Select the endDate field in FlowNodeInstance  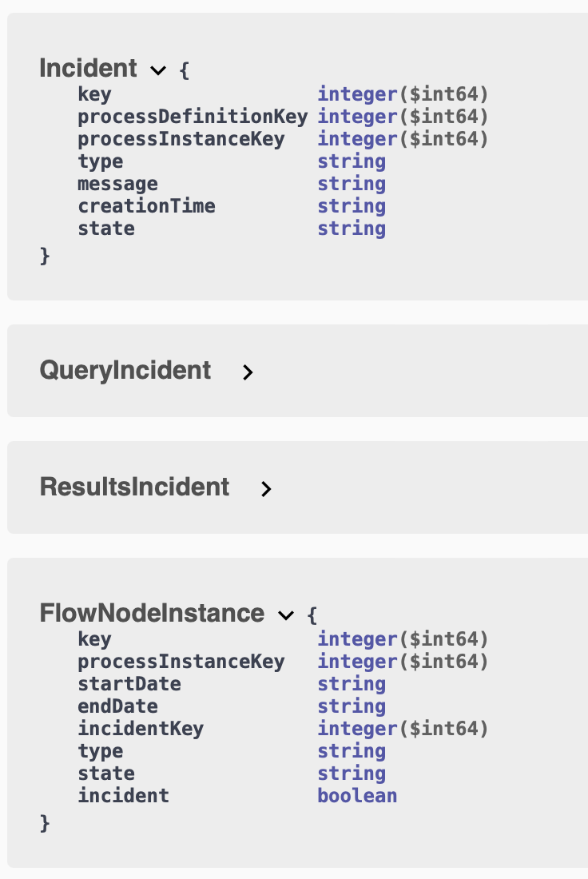117,706
